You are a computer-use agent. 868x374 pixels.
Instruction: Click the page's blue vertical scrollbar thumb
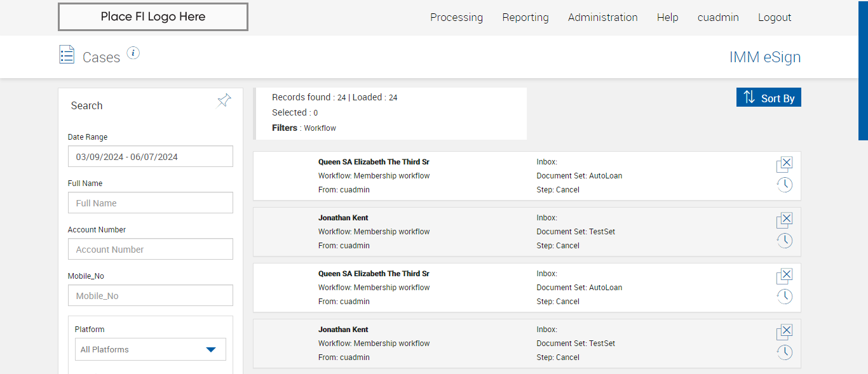point(863,70)
